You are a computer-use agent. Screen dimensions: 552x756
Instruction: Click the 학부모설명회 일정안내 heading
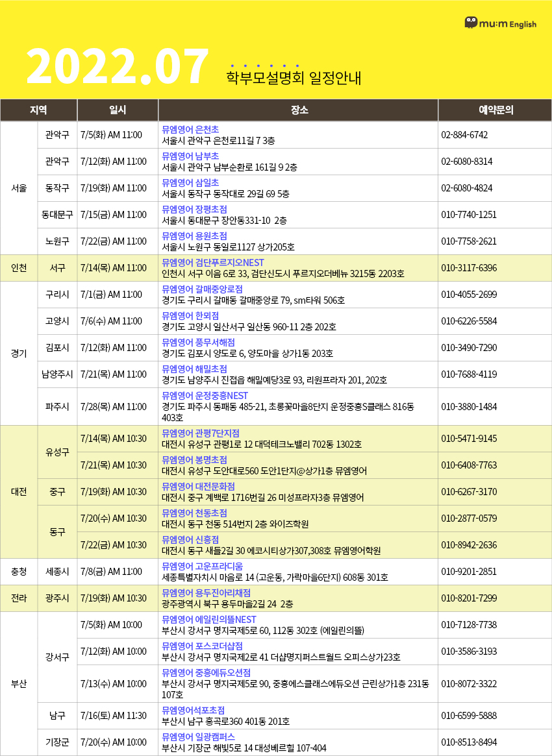click(294, 78)
